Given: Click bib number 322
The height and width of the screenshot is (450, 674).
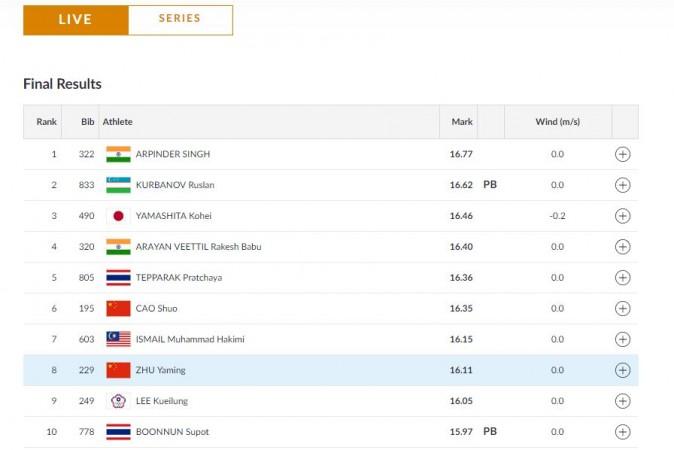Looking at the screenshot, I should [86, 154].
